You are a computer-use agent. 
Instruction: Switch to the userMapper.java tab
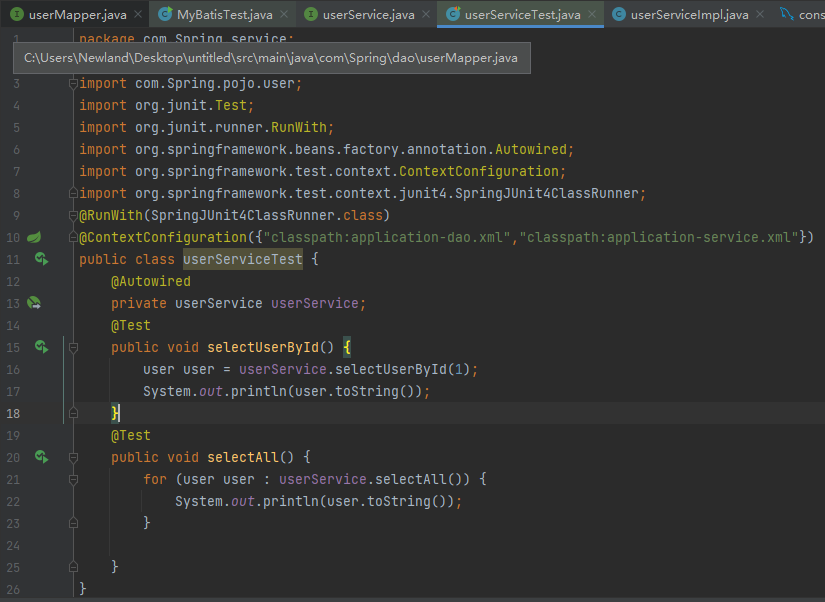click(77, 15)
